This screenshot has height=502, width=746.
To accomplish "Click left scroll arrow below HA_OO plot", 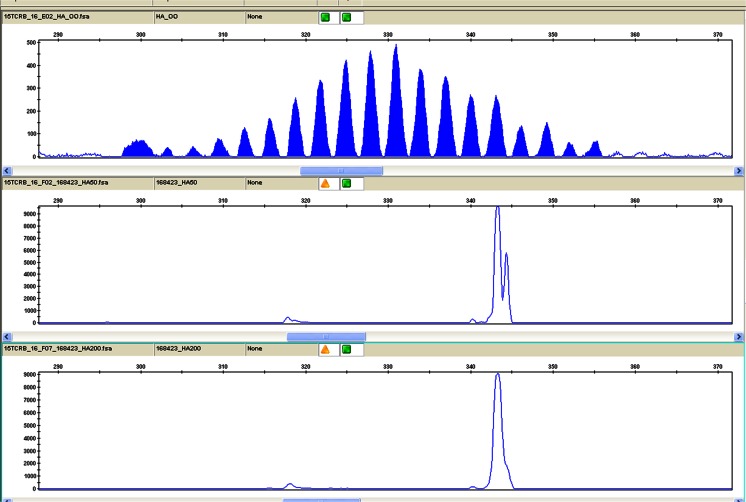I will pyautogui.click(x=7, y=170).
